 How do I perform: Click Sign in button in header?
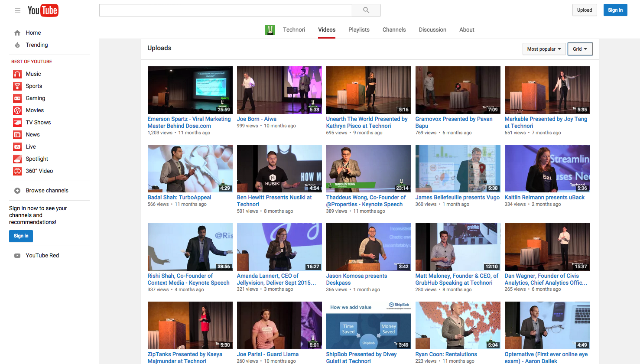[615, 10]
